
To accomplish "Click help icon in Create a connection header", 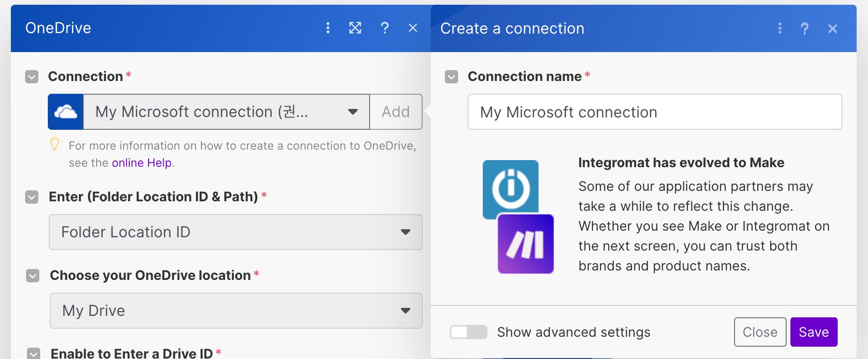I will pyautogui.click(x=804, y=28).
